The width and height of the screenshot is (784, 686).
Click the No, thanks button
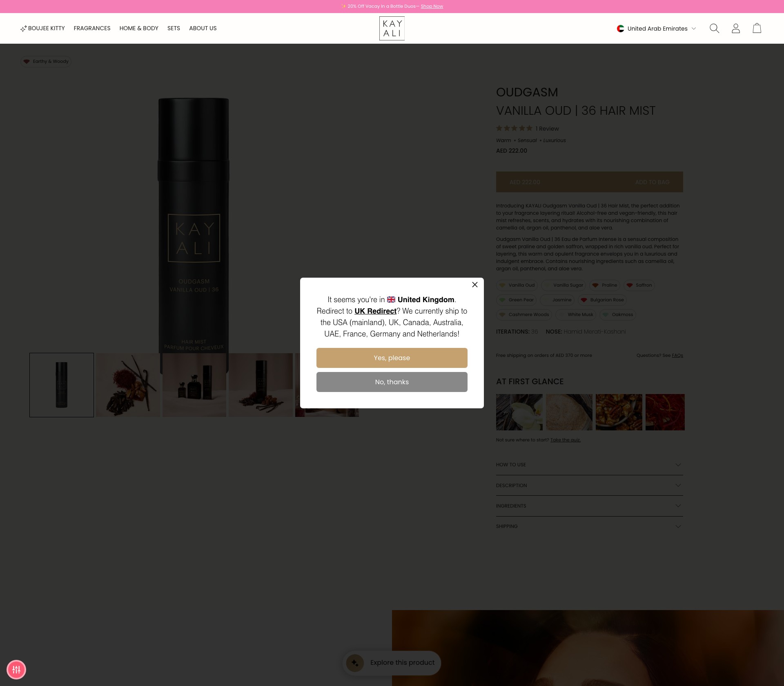[x=392, y=382]
